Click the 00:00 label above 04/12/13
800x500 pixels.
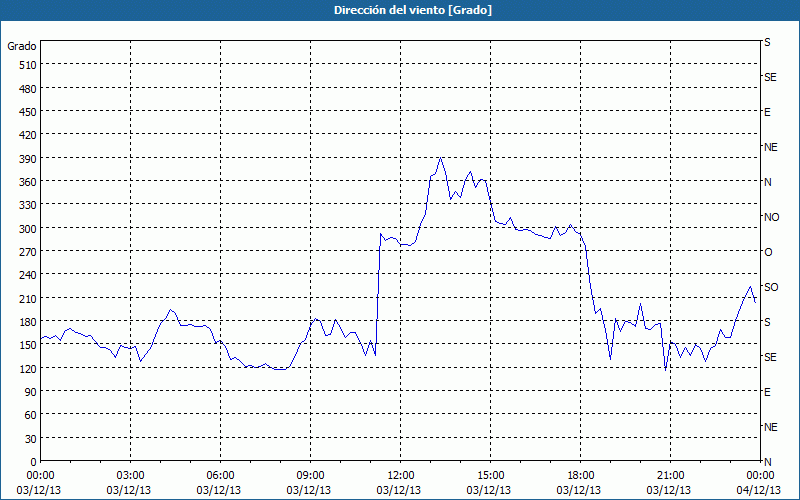coord(759,476)
